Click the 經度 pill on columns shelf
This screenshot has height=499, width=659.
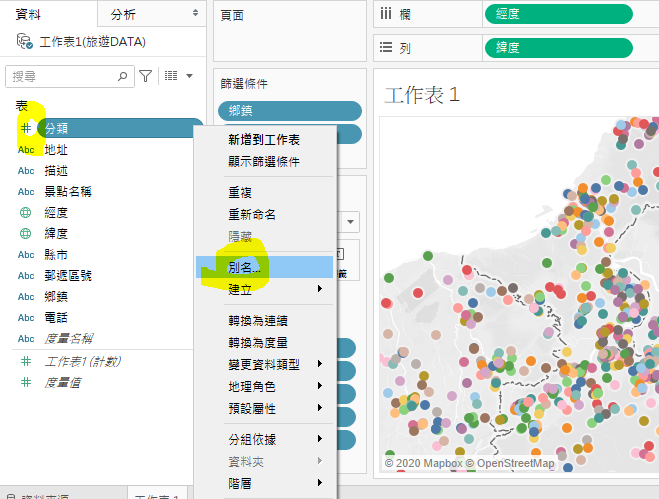click(x=559, y=14)
